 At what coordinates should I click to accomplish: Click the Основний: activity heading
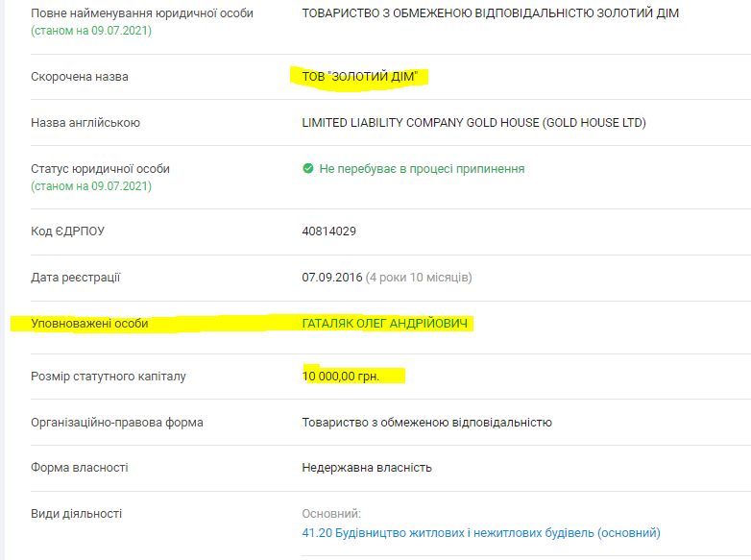tap(331, 514)
